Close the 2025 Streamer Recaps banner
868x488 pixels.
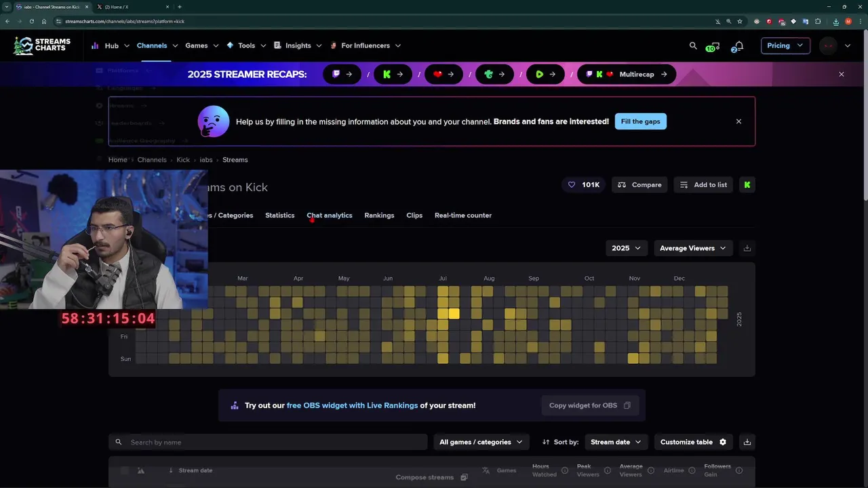point(842,75)
